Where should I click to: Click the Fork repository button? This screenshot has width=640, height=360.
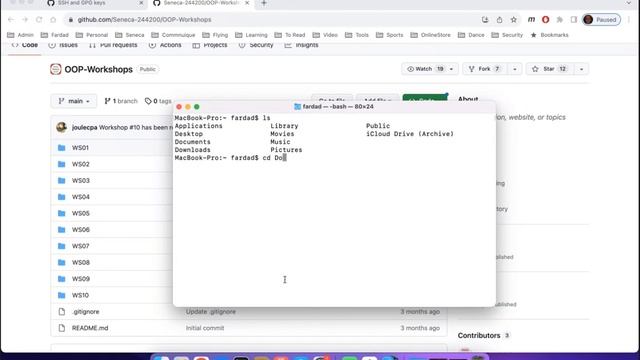click(x=485, y=69)
